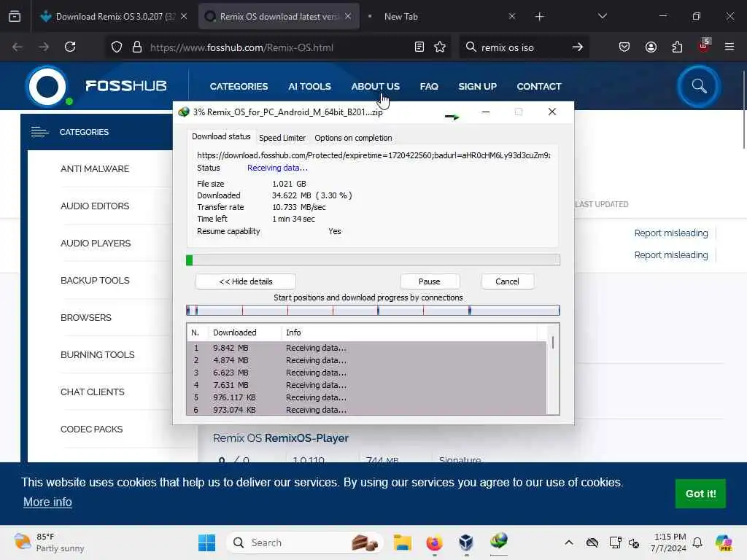Toggle the categories hamburger icon
747x560 pixels.
(40, 132)
